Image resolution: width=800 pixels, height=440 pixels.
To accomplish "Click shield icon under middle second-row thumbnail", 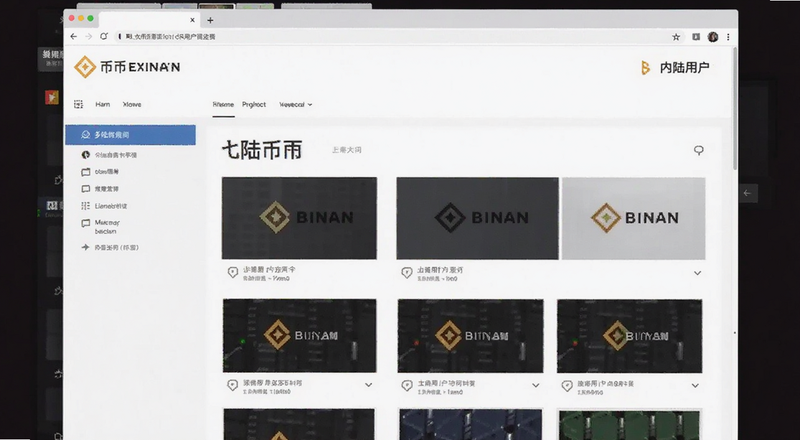I will click(407, 386).
